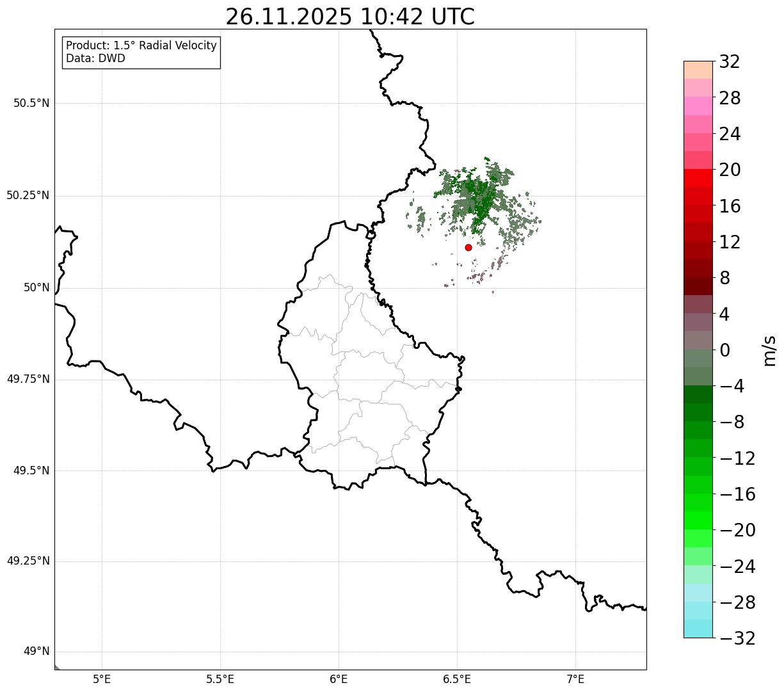
Task: Click the 50.25°N latitude label
Action: 28,195
